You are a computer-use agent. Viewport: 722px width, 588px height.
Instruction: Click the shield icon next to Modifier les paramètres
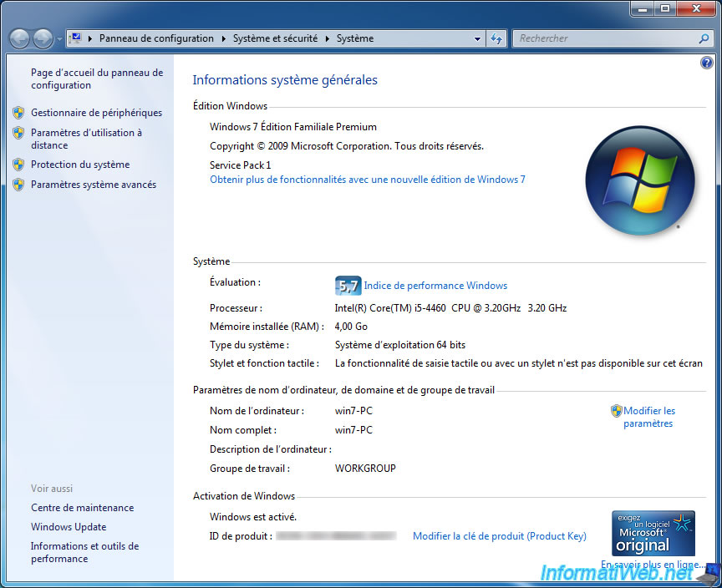(x=617, y=411)
